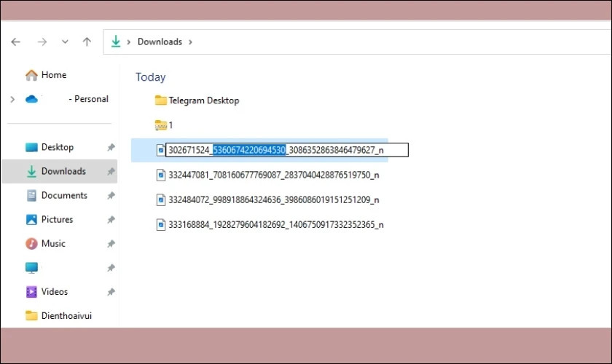This screenshot has height=364, width=612.
Task: Go up one folder level
Action: (87, 41)
